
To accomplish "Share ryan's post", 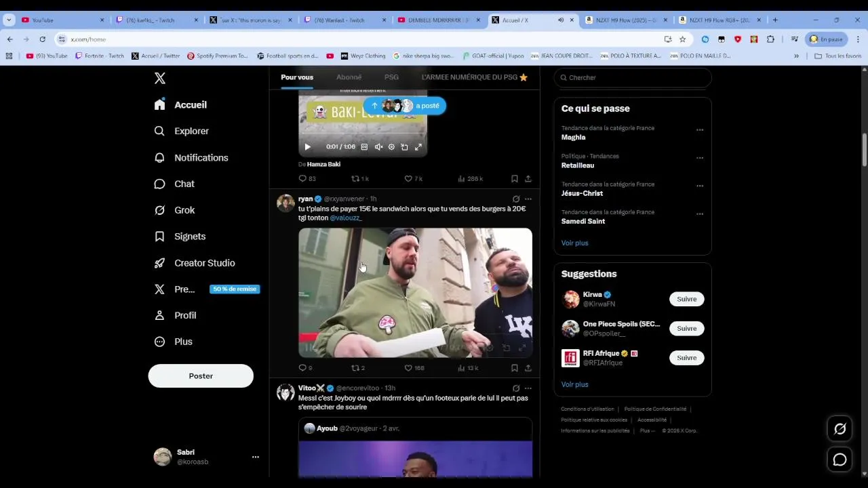I will (x=528, y=368).
